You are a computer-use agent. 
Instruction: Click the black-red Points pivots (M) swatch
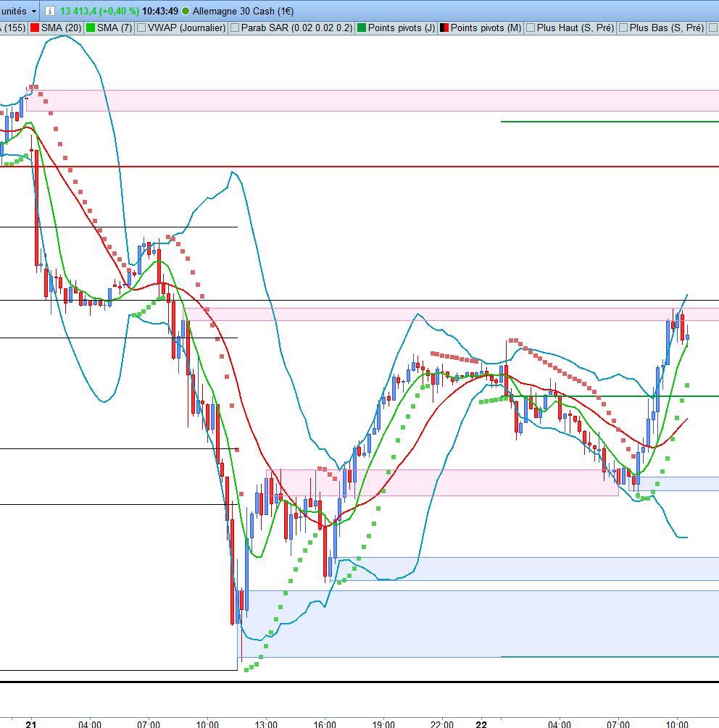coord(444,28)
